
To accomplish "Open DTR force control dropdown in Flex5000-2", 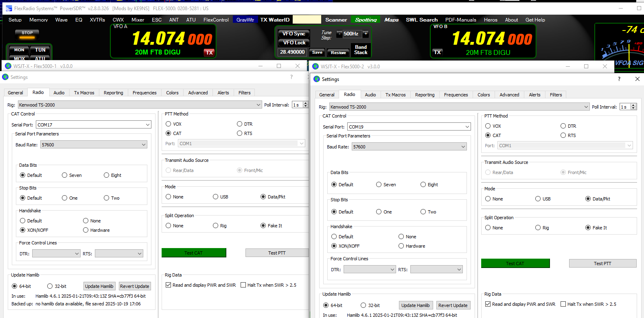I will [x=370, y=270].
